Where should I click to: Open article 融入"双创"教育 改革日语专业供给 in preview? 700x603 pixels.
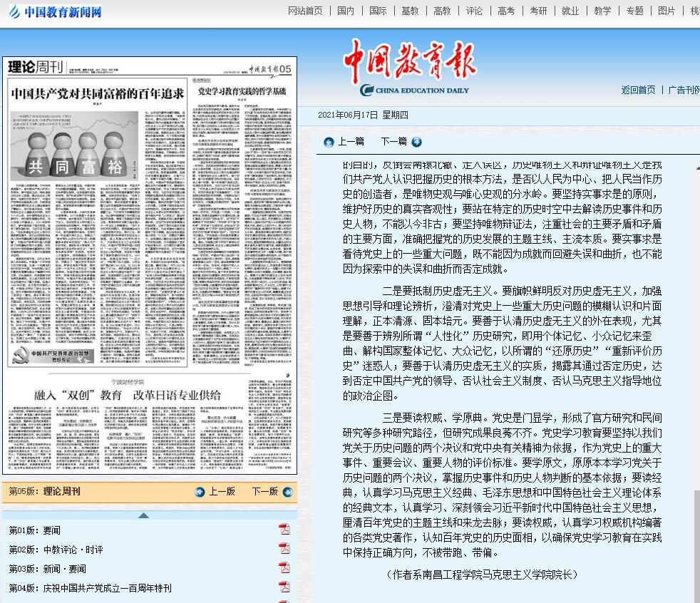tap(128, 395)
